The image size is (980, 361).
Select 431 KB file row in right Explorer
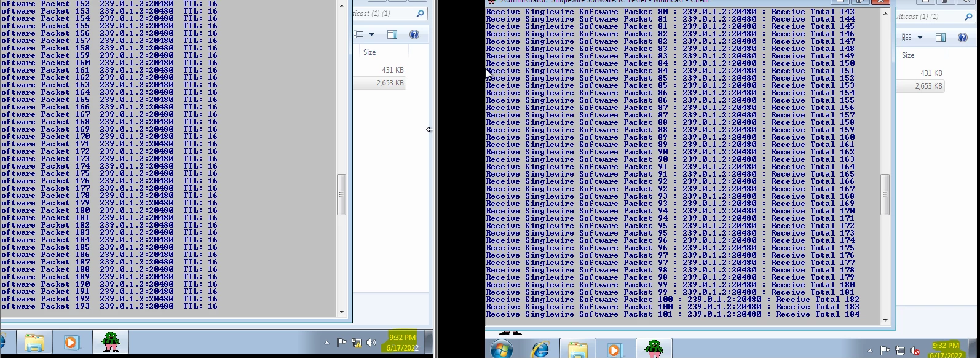[920, 73]
